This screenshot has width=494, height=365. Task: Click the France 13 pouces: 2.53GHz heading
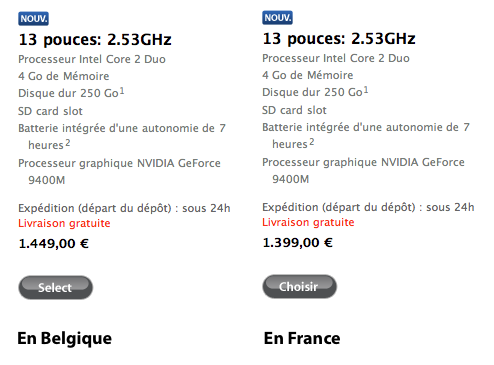point(339,39)
